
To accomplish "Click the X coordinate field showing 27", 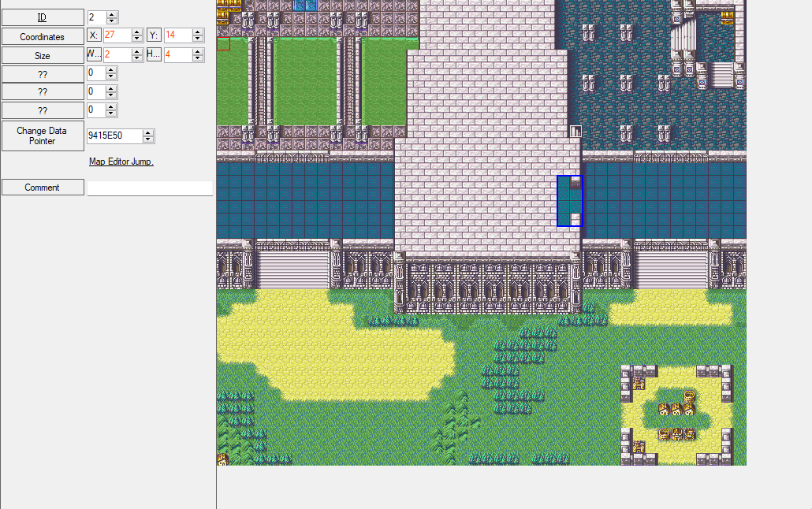I will (x=117, y=35).
